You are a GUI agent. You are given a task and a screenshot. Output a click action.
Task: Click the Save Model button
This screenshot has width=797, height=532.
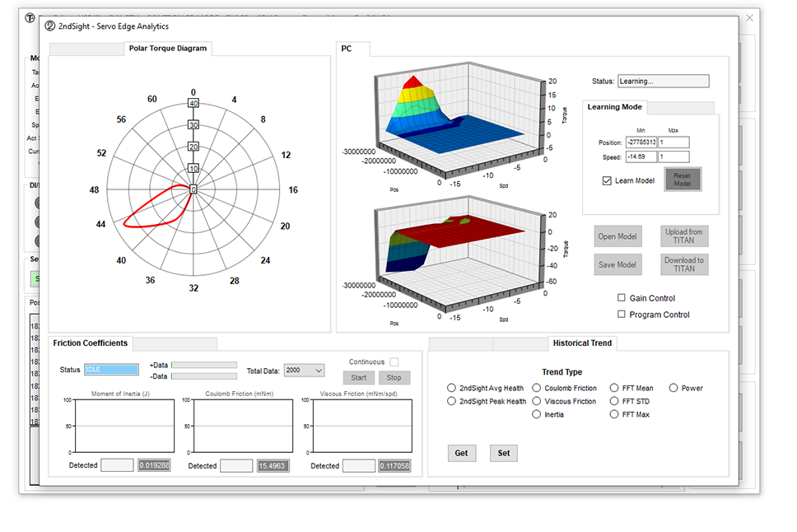(617, 264)
